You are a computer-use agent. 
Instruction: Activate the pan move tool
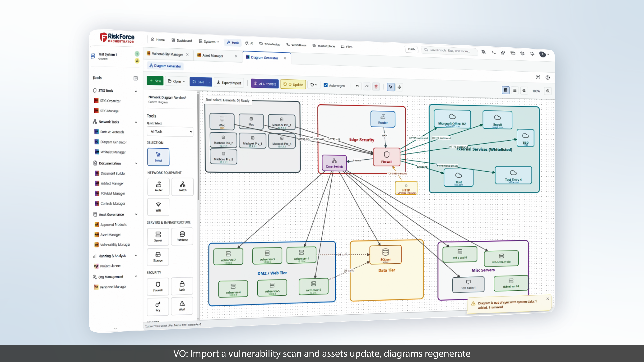[399, 87]
